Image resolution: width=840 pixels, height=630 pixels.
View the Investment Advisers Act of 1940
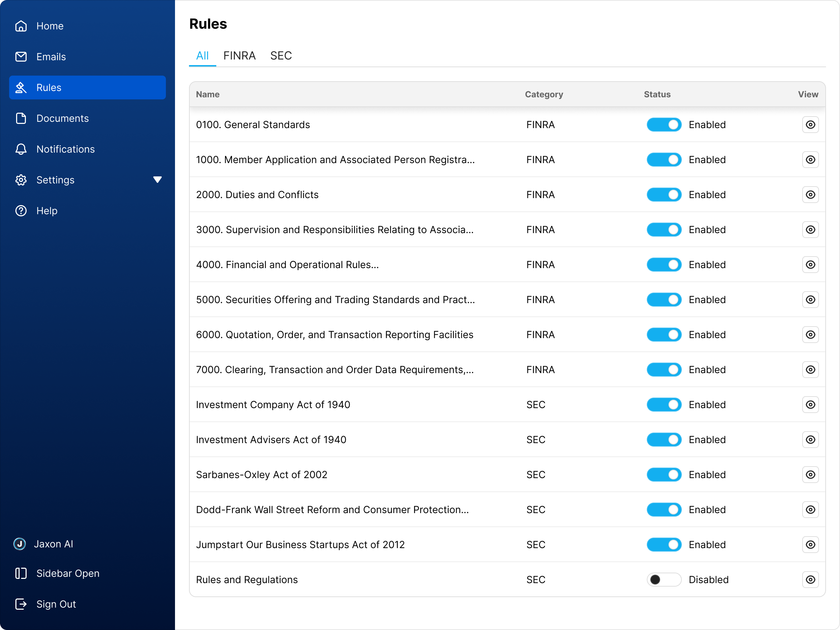coord(810,439)
